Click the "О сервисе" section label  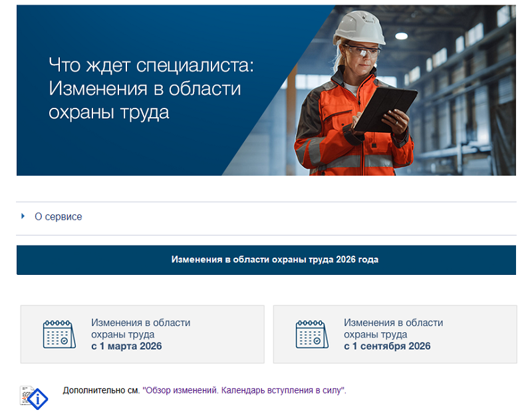coord(59,216)
